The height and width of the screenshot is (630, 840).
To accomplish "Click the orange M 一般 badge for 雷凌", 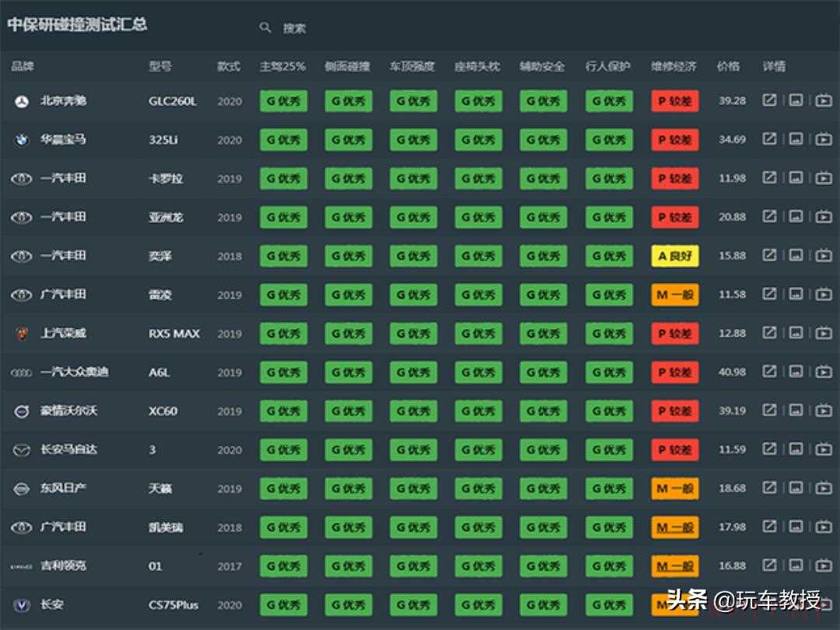I will click(674, 295).
